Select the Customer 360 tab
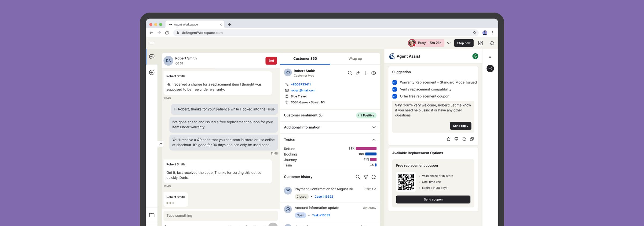The image size is (644, 226). 305,59
